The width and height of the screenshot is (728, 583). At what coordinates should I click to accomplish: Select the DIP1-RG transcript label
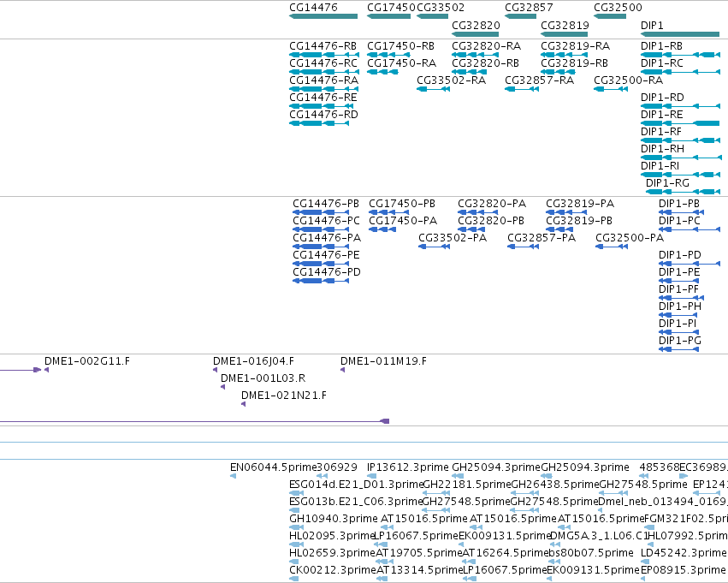(667, 183)
